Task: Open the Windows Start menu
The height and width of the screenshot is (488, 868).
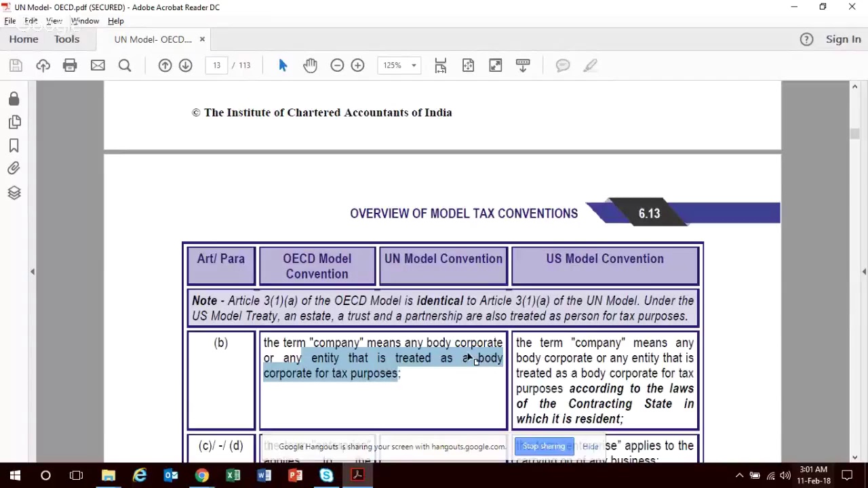Action: click(x=15, y=476)
